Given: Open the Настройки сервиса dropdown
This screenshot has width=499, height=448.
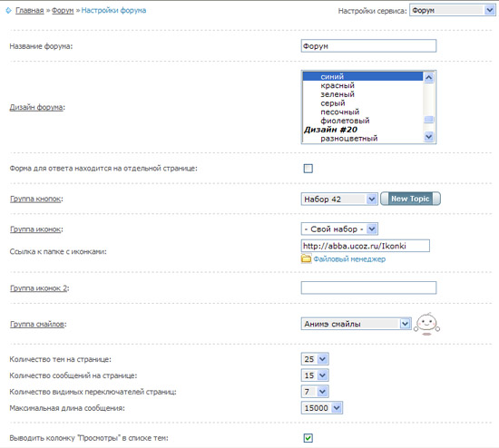Looking at the screenshot, I should click(452, 11).
